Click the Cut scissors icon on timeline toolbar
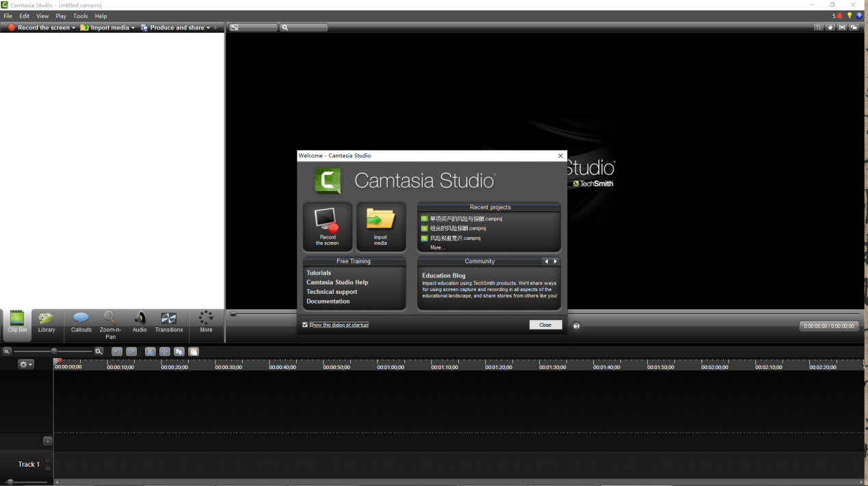 click(x=150, y=351)
